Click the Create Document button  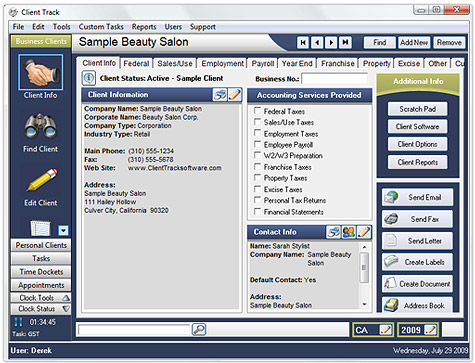click(417, 284)
